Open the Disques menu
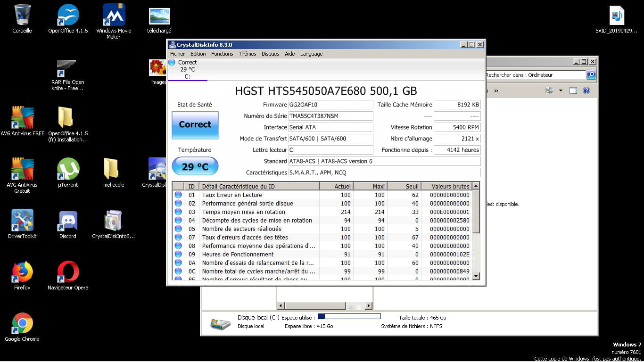This screenshot has width=644, height=362. coord(270,54)
